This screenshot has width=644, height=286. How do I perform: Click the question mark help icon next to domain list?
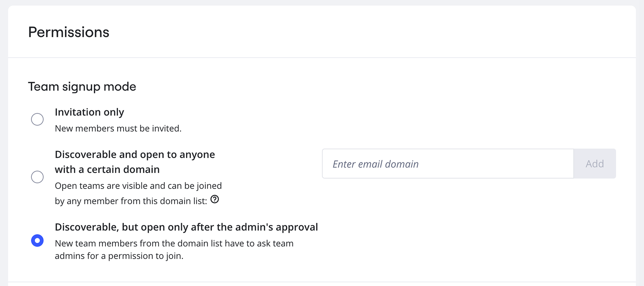(215, 200)
